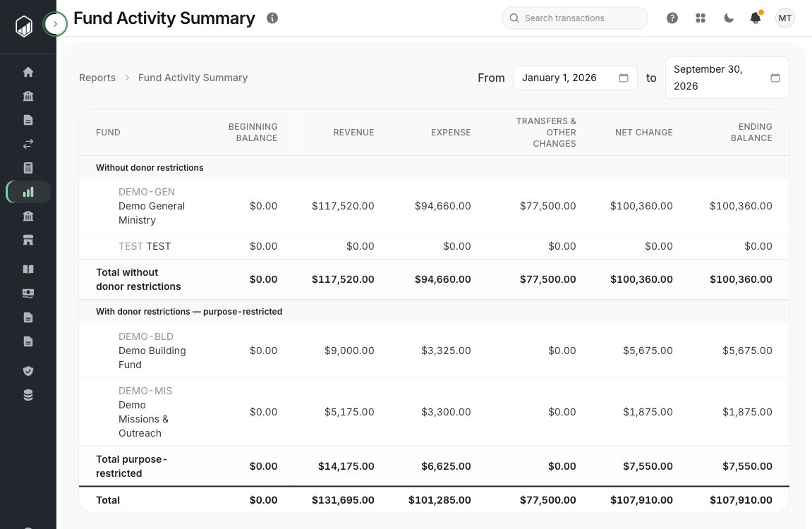The width and height of the screenshot is (812, 529).
Task: Click DEMO-GEN expense $94,660.00
Action: [x=443, y=206]
